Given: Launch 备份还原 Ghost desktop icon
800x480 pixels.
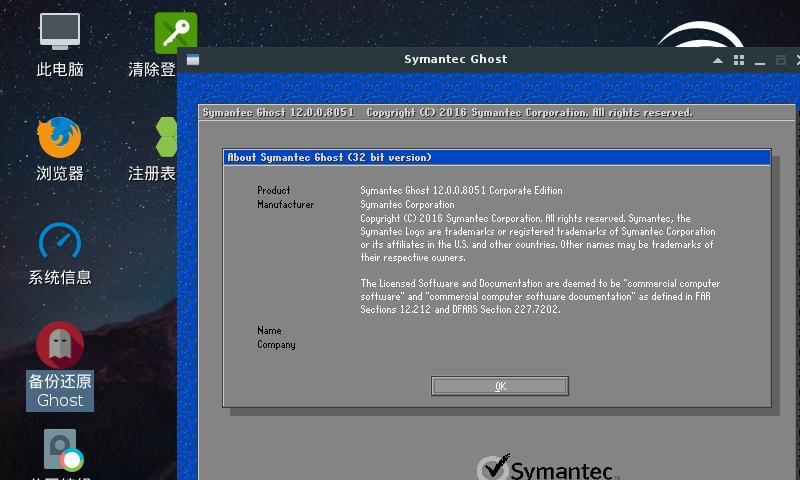Looking at the screenshot, I should coord(60,366).
